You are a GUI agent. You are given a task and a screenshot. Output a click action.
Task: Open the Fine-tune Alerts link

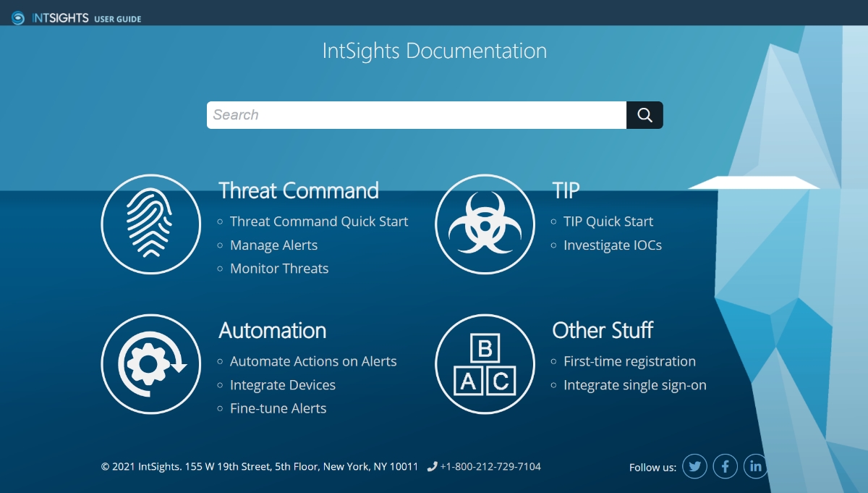(x=278, y=408)
